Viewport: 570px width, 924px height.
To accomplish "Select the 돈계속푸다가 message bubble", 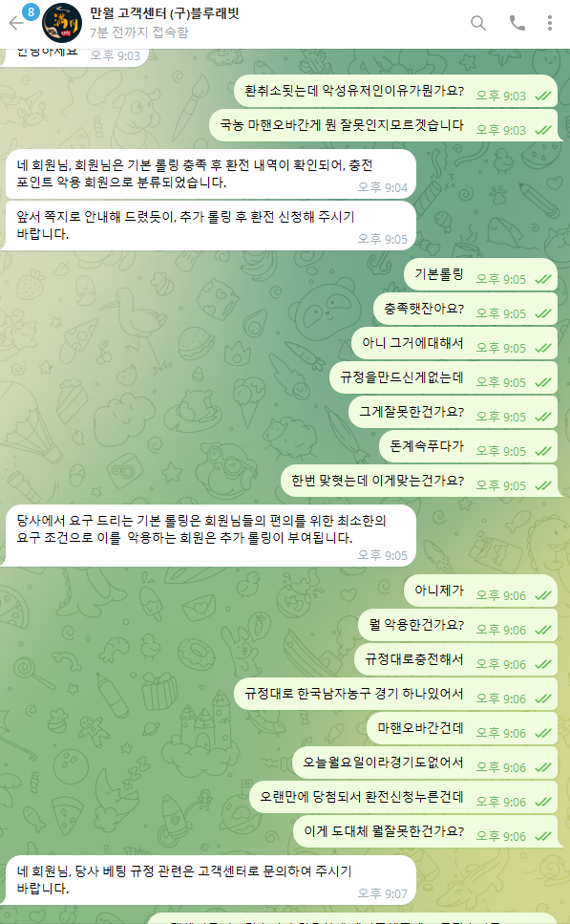I will point(468,446).
